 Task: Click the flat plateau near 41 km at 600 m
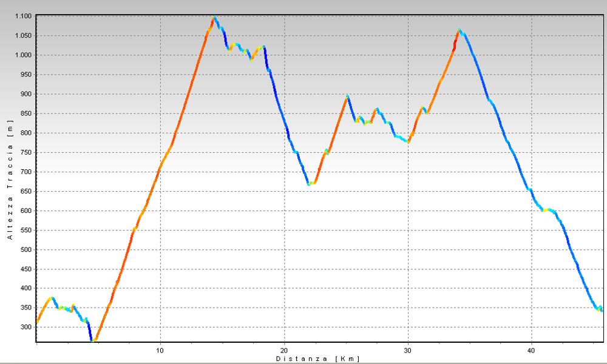point(548,210)
